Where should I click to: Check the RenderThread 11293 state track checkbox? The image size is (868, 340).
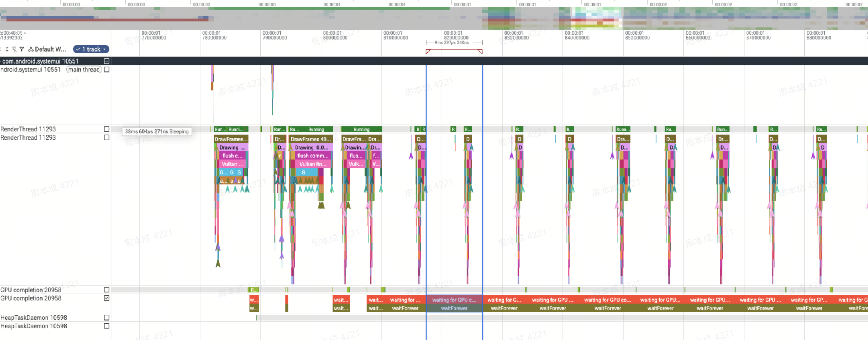click(x=106, y=129)
